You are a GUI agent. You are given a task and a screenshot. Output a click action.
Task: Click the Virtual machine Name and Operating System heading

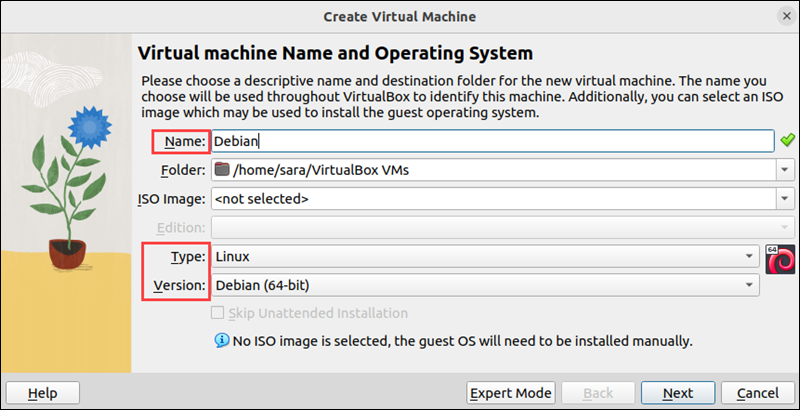[336, 53]
